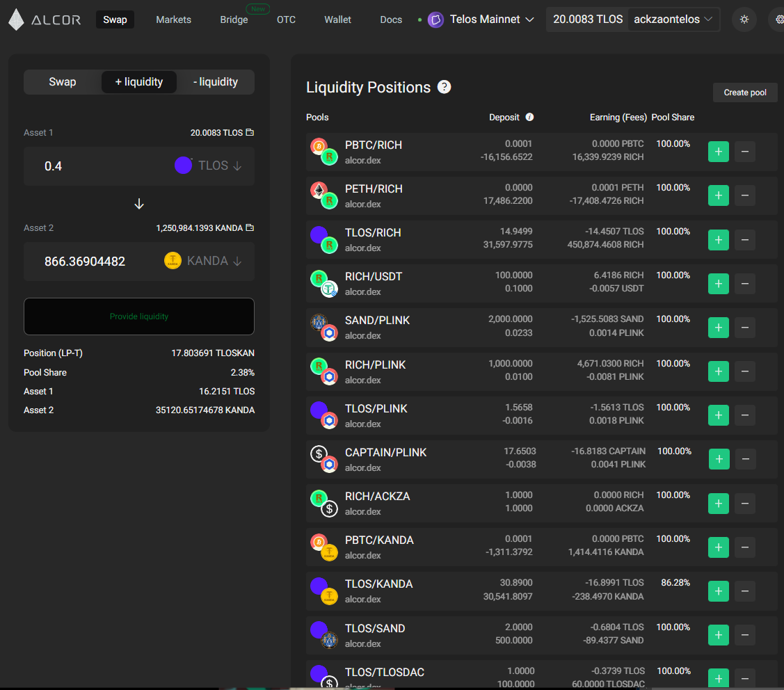Image resolution: width=784 pixels, height=690 pixels.
Task: Add liquidity to PETH/RICH with plus button
Action: pos(719,195)
